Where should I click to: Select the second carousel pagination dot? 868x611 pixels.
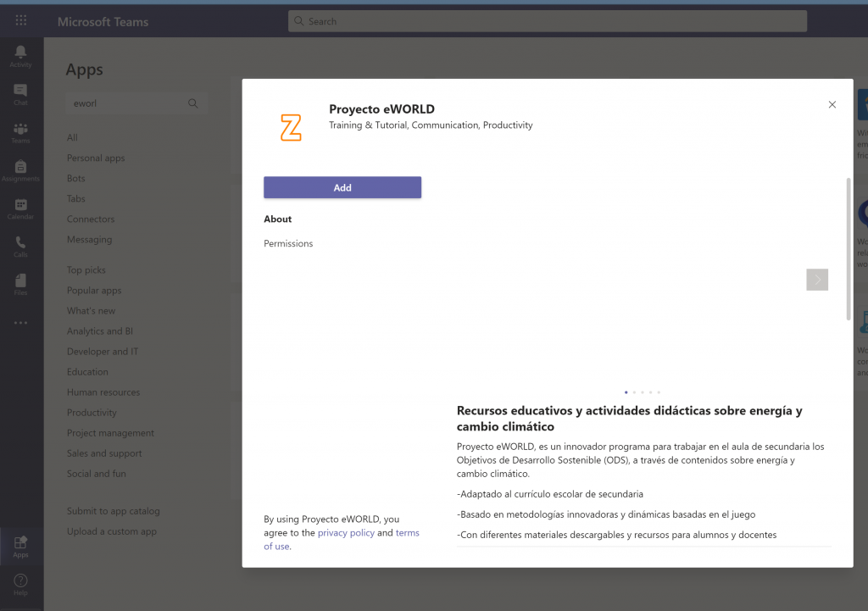[x=634, y=392]
